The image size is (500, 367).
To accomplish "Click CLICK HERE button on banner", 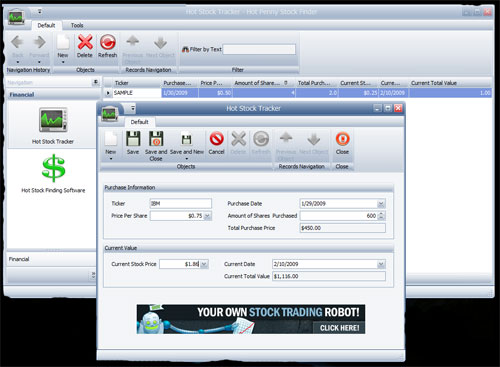I will 339,328.
